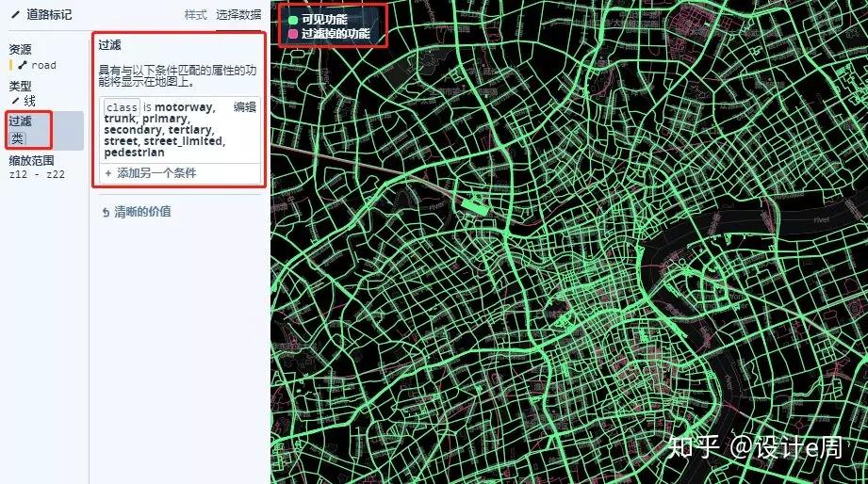Click the line-type icon beside 线

[x=15, y=101]
